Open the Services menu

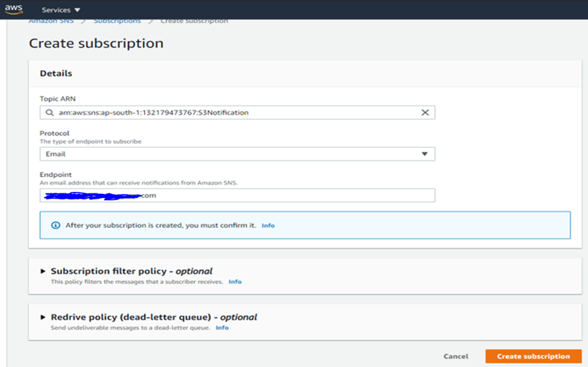tap(61, 10)
